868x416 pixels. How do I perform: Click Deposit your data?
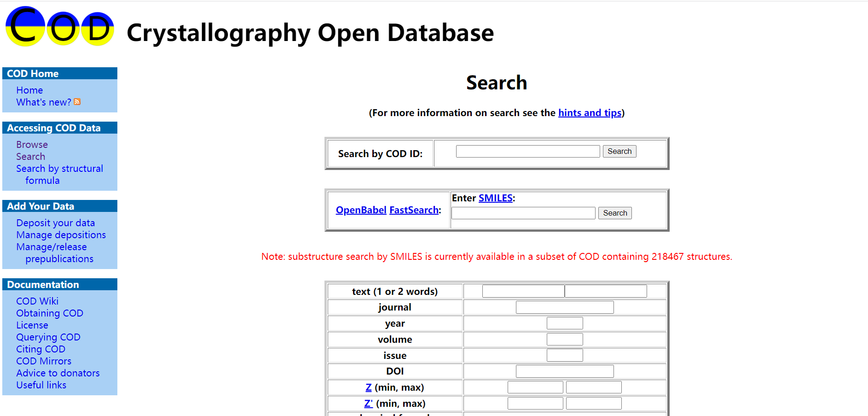coord(55,223)
